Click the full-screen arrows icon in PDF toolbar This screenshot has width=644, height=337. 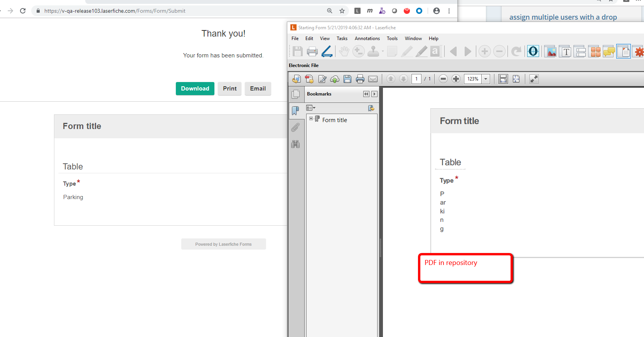(x=534, y=79)
